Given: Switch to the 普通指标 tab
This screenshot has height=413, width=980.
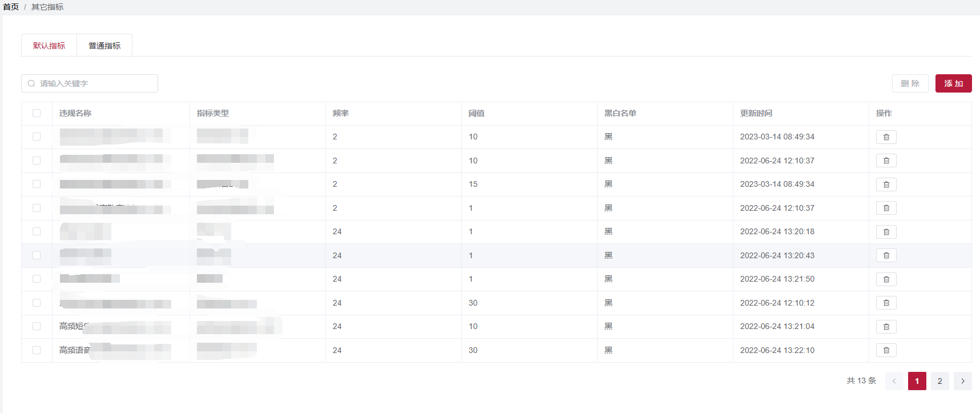Looking at the screenshot, I should (104, 46).
